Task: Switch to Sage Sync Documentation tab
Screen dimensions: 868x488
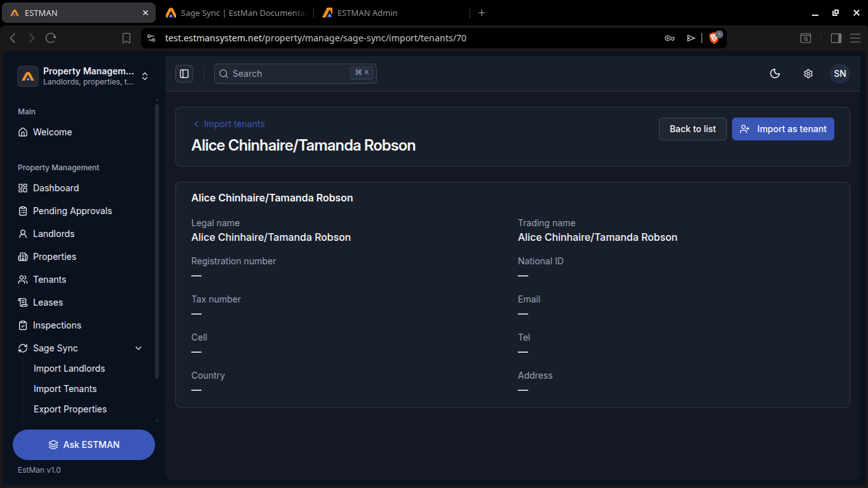Action: click(236, 13)
